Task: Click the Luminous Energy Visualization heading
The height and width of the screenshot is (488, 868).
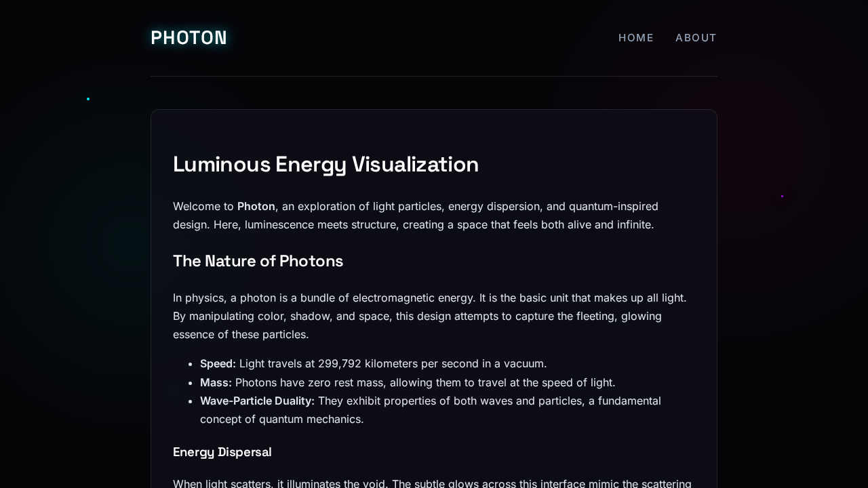Action: 325,163
